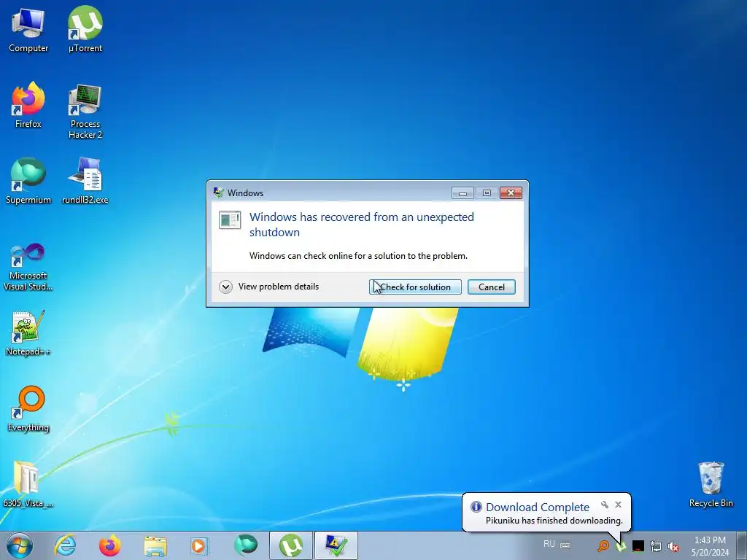Open the clock showing 1:43 PM

click(x=710, y=546)
